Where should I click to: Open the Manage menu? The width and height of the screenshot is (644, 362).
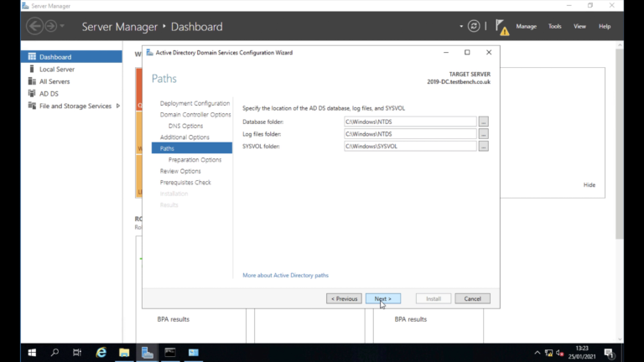(x=526, y=26)
